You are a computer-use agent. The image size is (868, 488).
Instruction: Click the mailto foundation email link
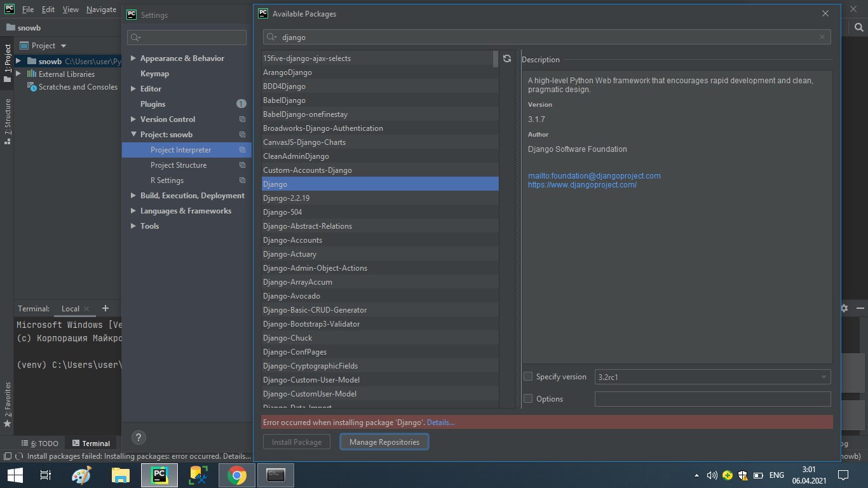[x=594, y=176]
